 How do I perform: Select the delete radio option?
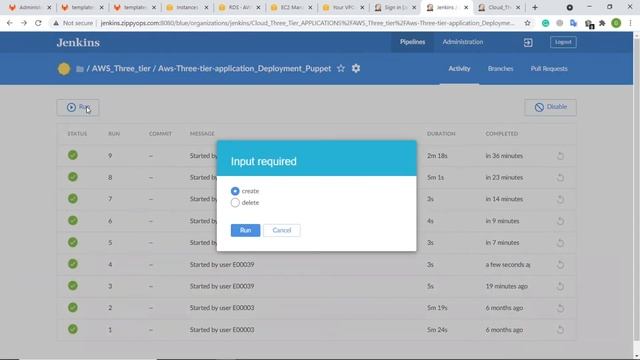click(235, 202)
